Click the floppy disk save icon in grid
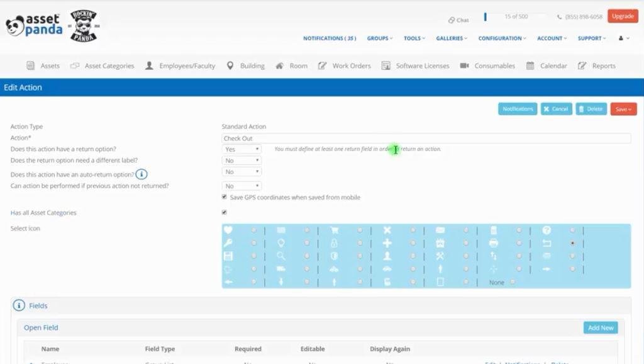 tap(228, 256)
